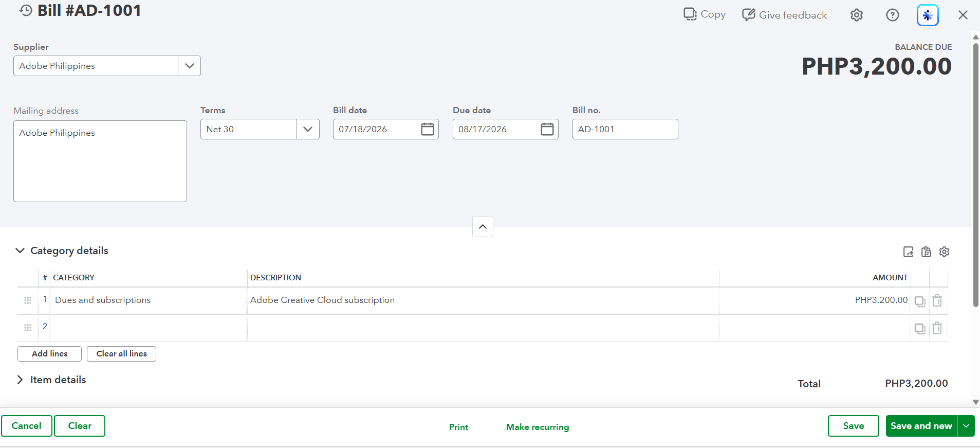
Task: Click the vertical scrollbar thumb
Action: pyautogui.click(x=975, y=175)
